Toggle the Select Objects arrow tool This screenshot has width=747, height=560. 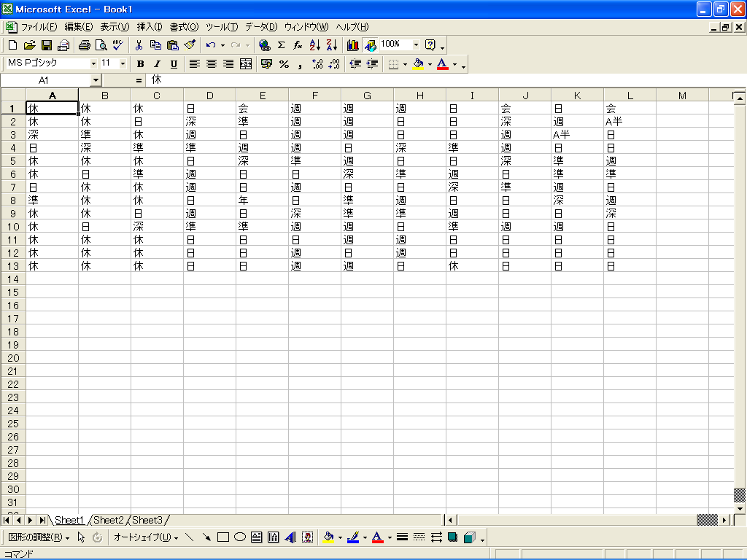[x=81, y=537]
